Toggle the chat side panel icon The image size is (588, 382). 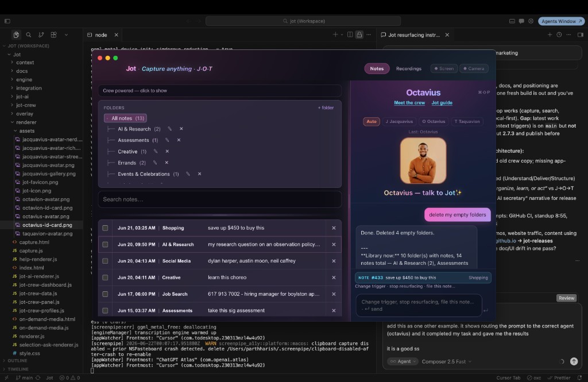pyautogui.click(x=581, y=34)
